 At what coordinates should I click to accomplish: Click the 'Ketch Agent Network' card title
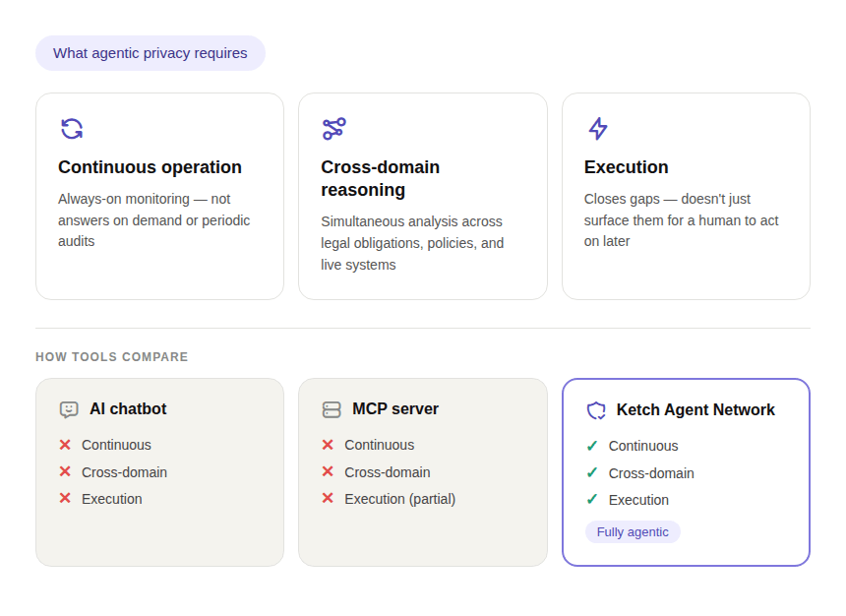click(x=695, y=410)
